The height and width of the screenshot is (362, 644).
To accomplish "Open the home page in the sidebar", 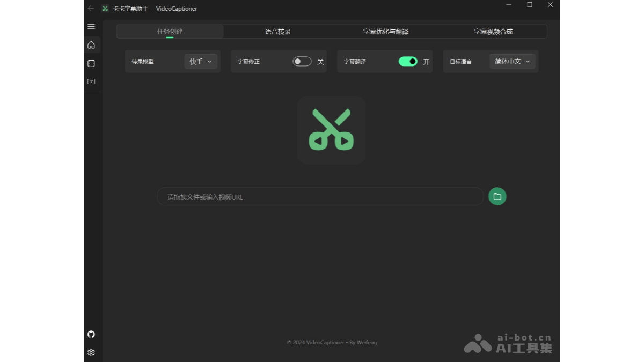I will (91, 45).
